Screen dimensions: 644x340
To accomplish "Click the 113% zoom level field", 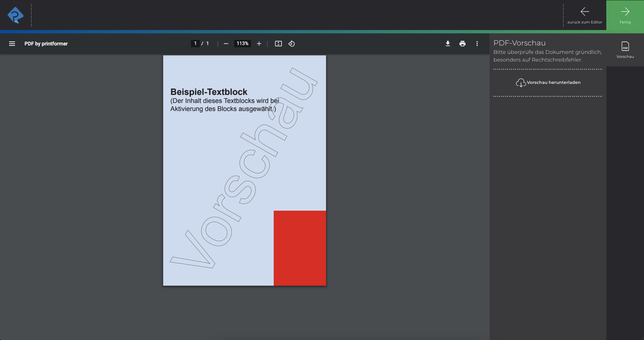I will pos(242,44).
